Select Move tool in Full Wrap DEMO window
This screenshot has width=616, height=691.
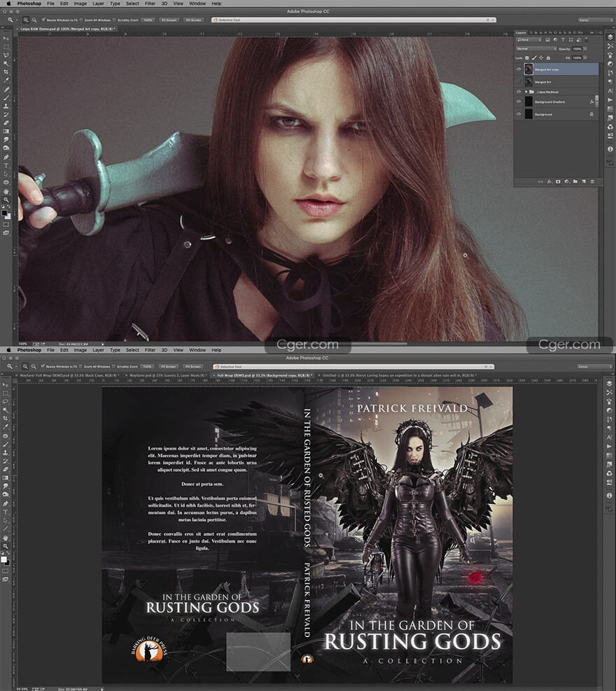point(6,385)
